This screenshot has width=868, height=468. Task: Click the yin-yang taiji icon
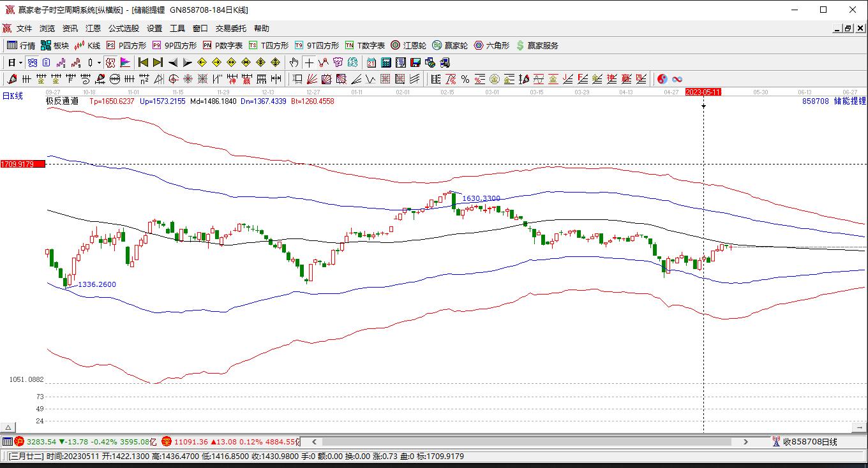point(662,79)
